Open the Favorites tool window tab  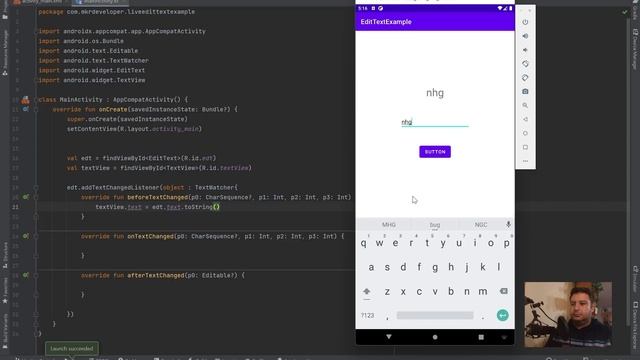pos(5,291)
